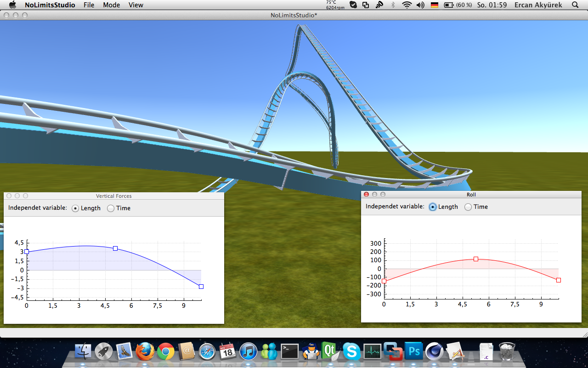
Task: Click the last blue control point on force graph
Action: [201, 287]
